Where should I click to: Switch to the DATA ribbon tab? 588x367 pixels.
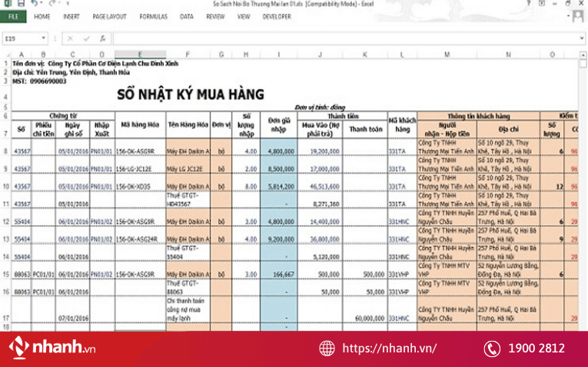[x=186, y=17]
